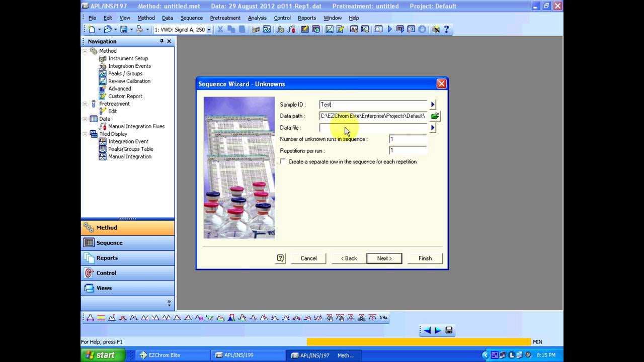
Task: Switch to the Control navigation pane
Action: (128, 273)
